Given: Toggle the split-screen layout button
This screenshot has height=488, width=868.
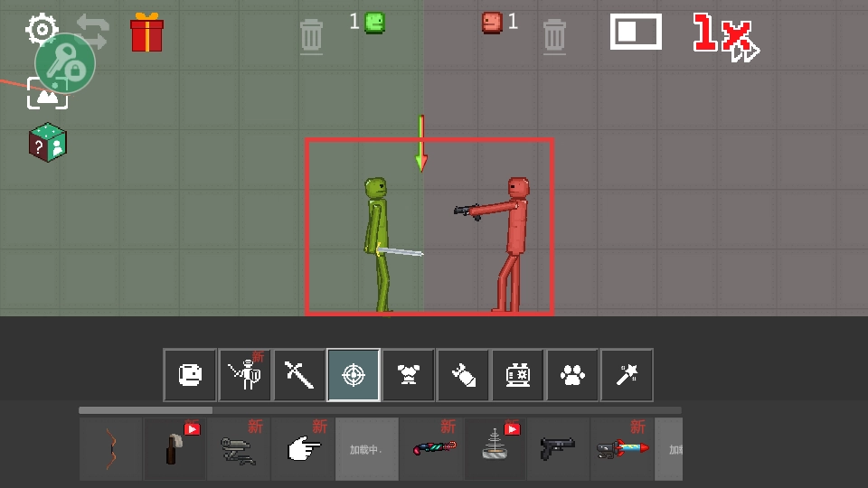Looking at the screenshot, I should pyautogui.click(x=635, y=32).
